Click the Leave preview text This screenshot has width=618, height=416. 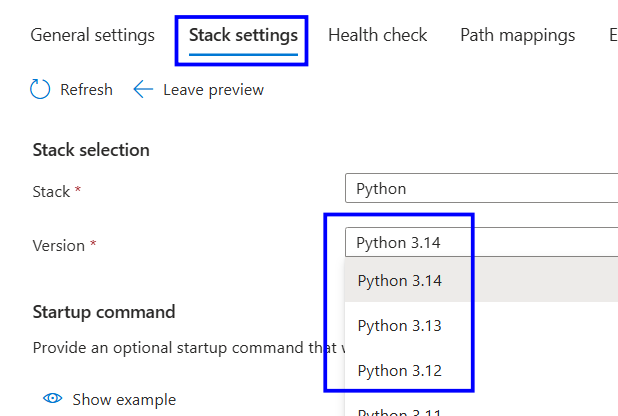pyautogui.click(x=214, y=90)
